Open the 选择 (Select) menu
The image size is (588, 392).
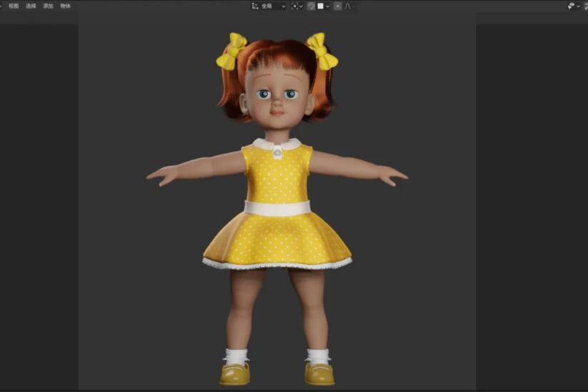click(x=31, y=6)
